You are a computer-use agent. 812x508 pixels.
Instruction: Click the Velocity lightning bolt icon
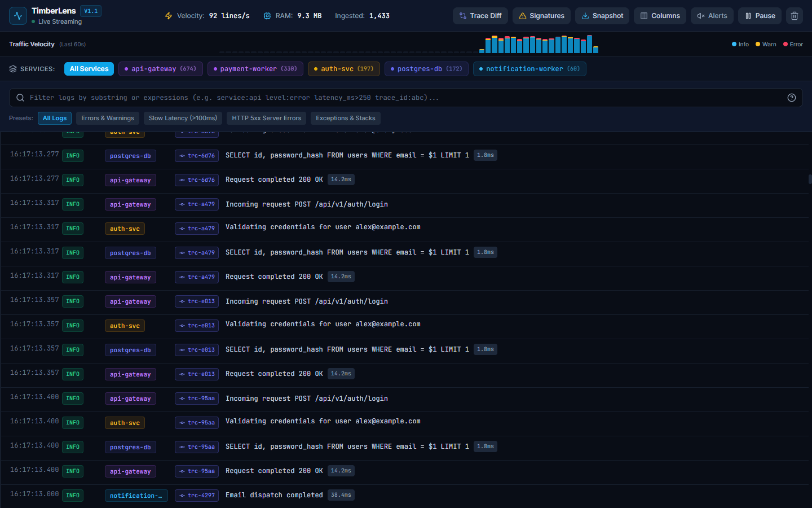(x=169, y=16)
